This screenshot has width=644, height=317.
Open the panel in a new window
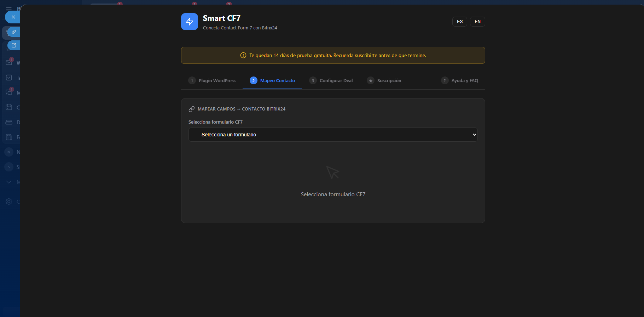(14, 45)
